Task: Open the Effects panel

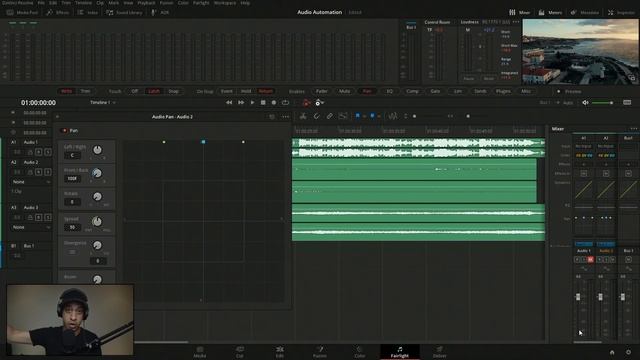Action: pos(58,13)
